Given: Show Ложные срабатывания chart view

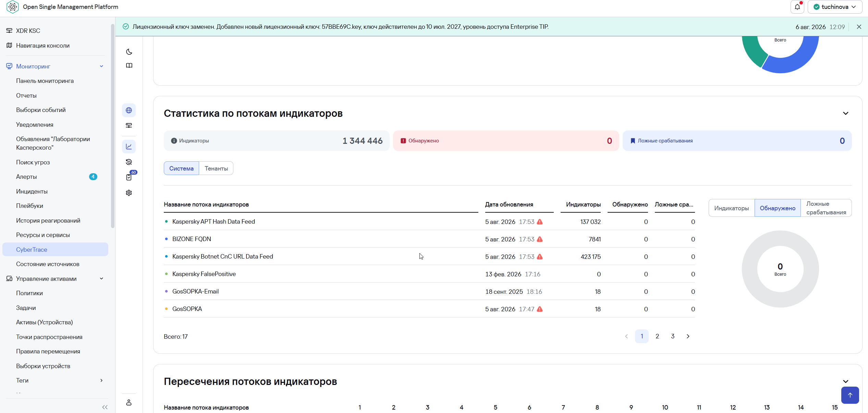Looking at the screenshot, I should pos(826,208).
